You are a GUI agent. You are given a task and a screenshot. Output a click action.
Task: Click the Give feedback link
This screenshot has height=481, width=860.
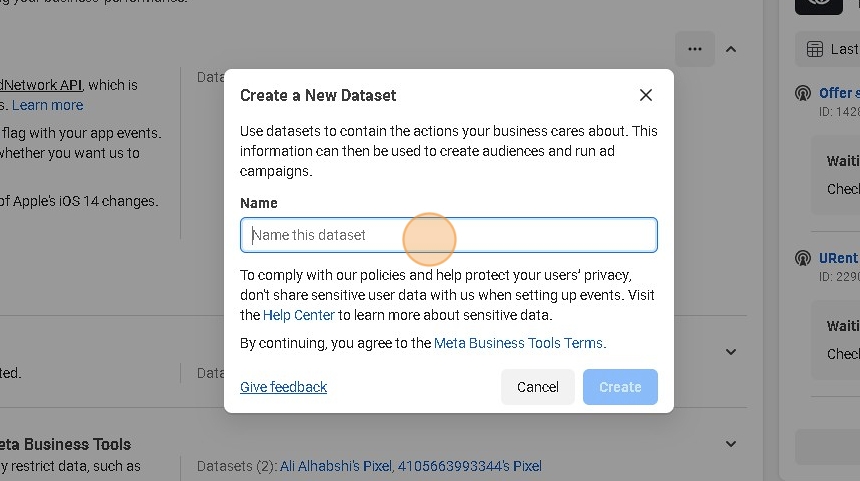(x=283, y=387)
